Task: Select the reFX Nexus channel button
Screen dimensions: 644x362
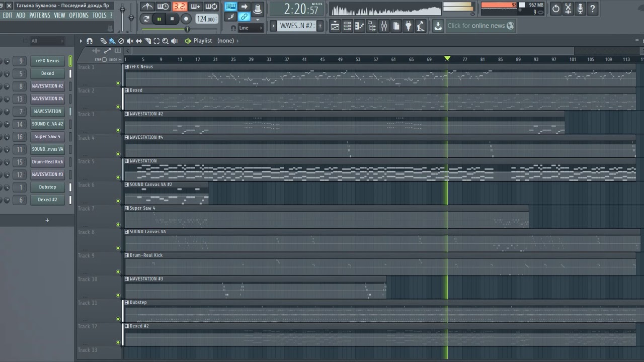Action: (x=47, y=61)
